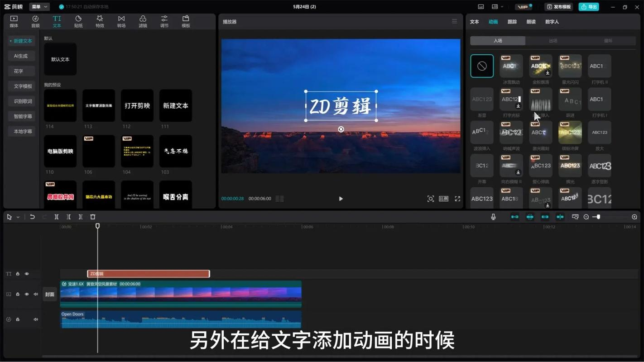
Task: Lock the text track in the timeline
Action: coord(18,274)
